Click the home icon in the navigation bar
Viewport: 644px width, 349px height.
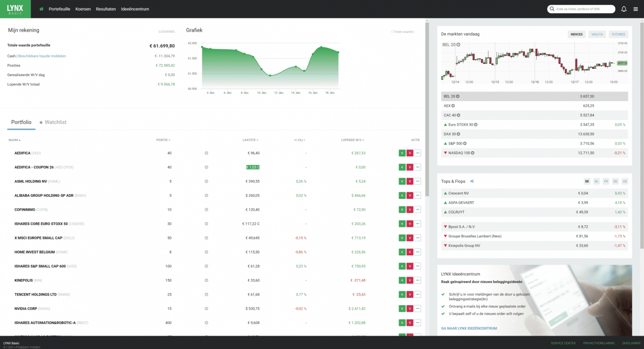[41, 9]
